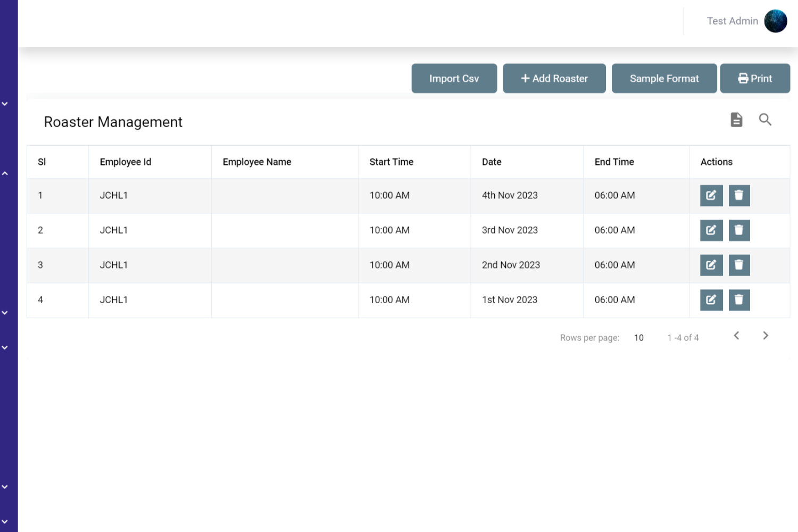Click the 1-4 of 4 pagination text

pyautogui.click(x=683, y=338)
